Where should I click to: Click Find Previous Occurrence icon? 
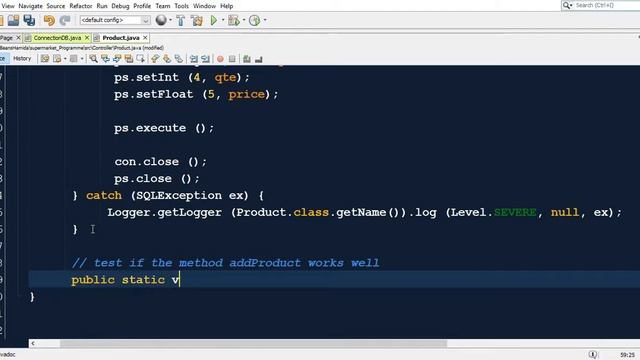pyautogui.click(x=105, y=59)
